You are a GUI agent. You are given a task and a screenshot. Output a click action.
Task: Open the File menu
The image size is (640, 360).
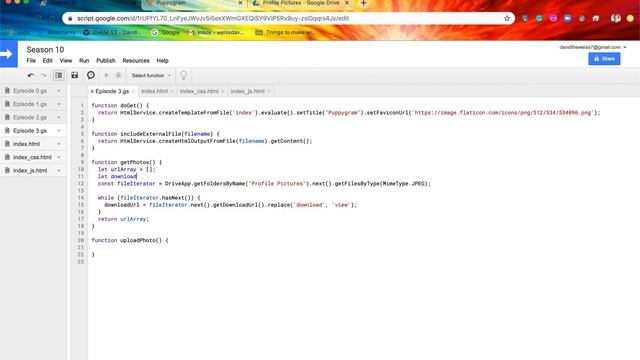[31, 60]
